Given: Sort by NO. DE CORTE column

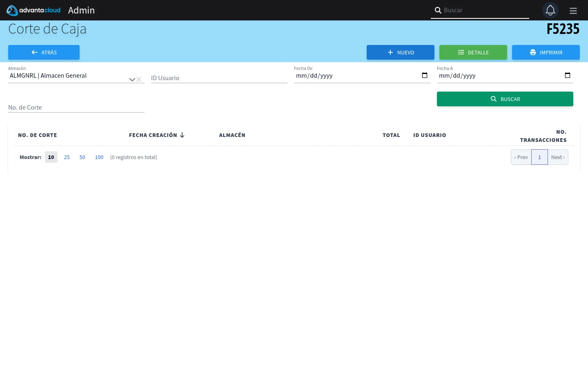Looking at the screenshot, I should point(38,135).
